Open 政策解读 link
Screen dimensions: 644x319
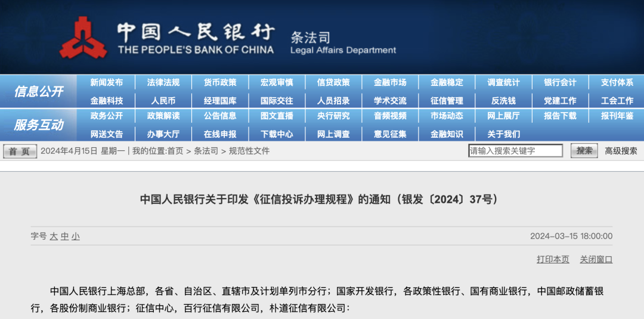coord(163,116)
